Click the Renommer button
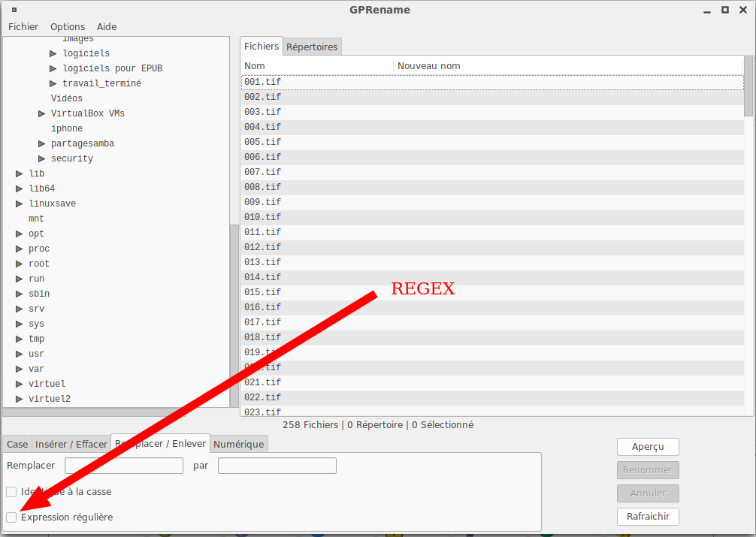Screen dimensions: 756x537 (648, 470)
